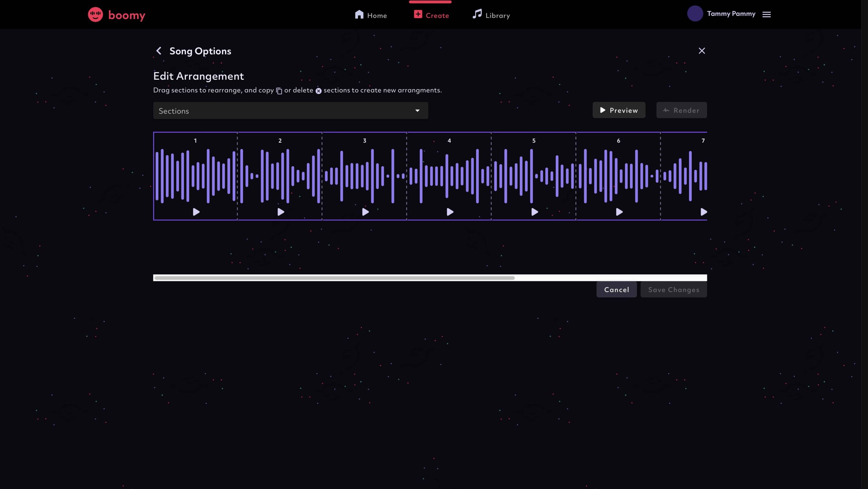Expand the Sections dropdown

pos(290,111)
